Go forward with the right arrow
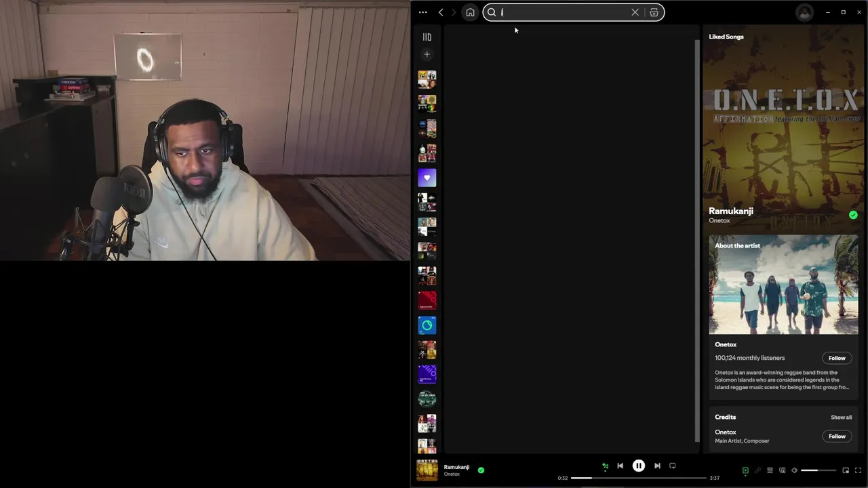The width and height of the screenshot is (868, 488). pyautogui.click(x=454, y=12)
